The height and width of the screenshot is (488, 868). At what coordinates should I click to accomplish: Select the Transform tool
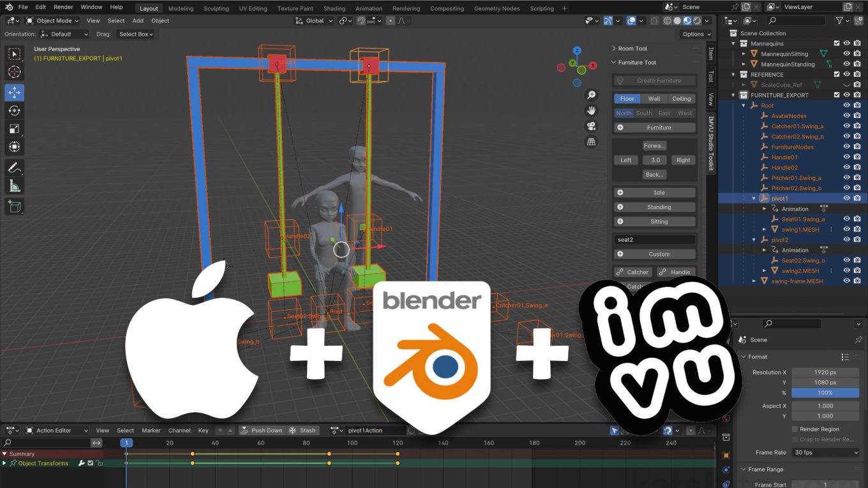pyautogui.click(x=14, y=147)
